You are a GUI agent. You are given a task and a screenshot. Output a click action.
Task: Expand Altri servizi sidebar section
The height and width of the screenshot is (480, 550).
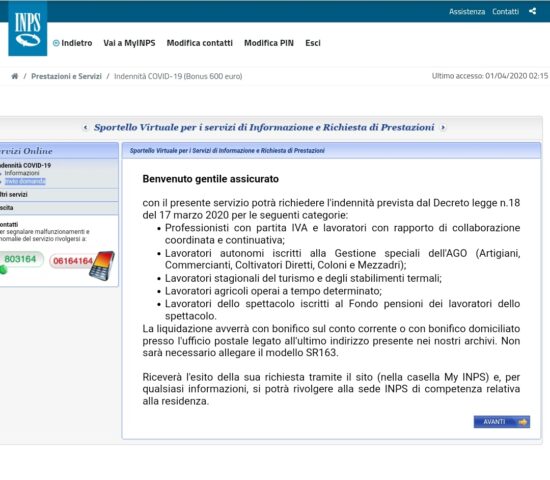point(13,194)
